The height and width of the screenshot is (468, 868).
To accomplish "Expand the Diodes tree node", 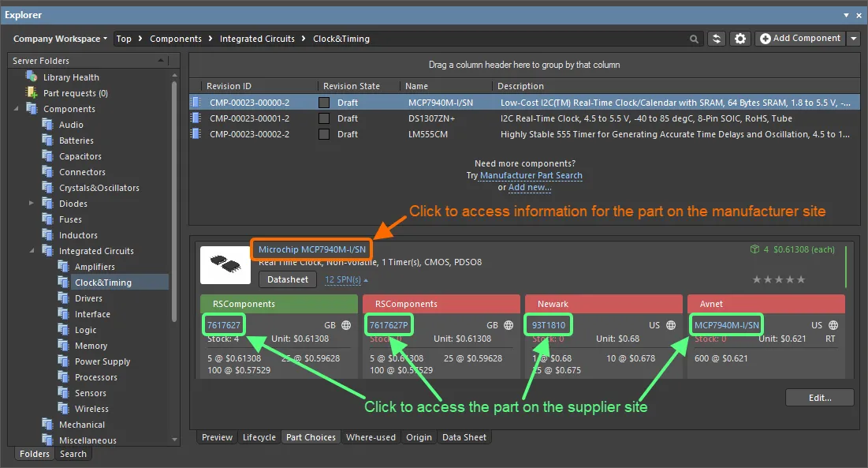I will [32, 204].
